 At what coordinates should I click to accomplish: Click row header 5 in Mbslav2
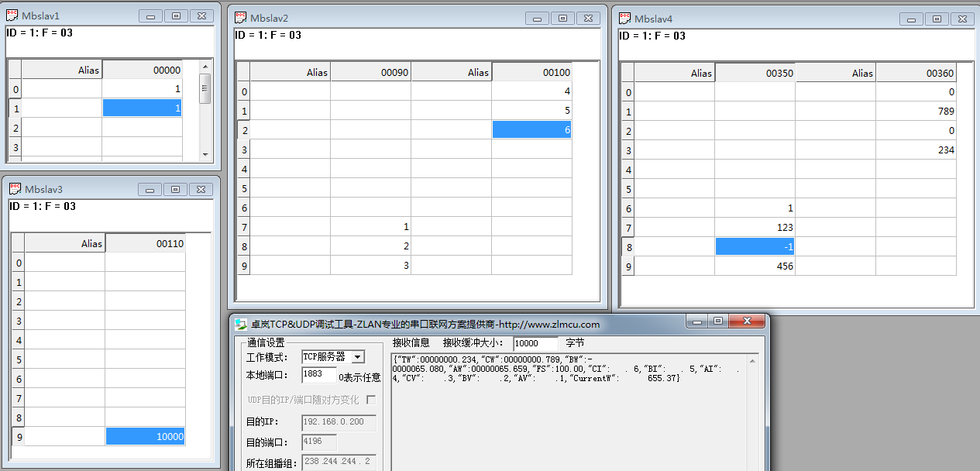[x=243, y=188]
